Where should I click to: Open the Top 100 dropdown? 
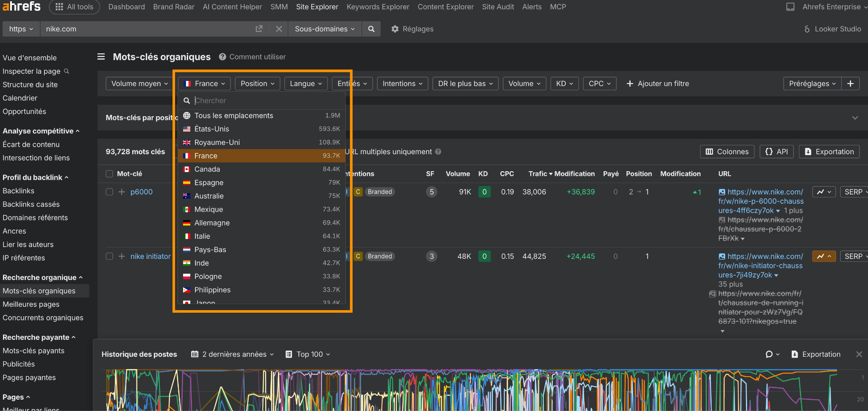coord(308,354)
